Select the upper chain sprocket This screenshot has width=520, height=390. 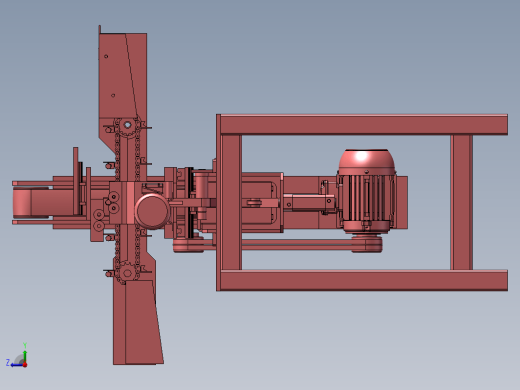[127, 126]
